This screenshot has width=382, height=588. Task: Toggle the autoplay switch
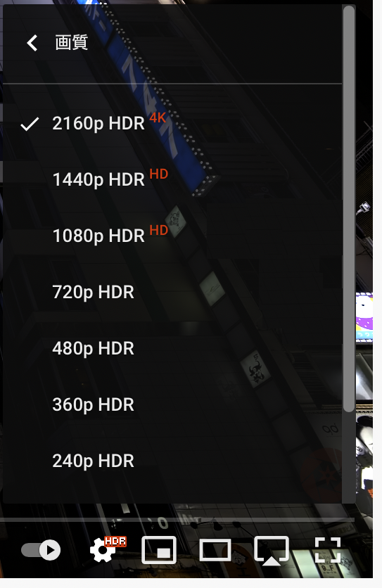tap(41, 550)
